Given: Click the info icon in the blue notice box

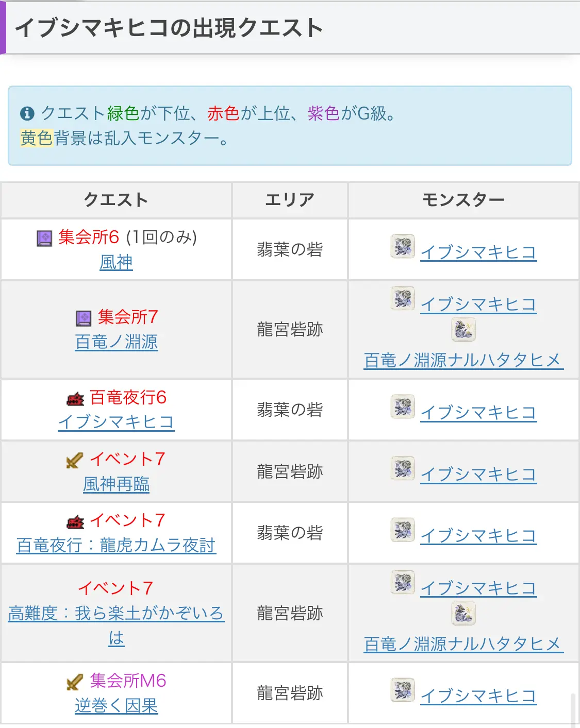Looking at the screenshot, I should pyautogui.click(x=27, y=113).
